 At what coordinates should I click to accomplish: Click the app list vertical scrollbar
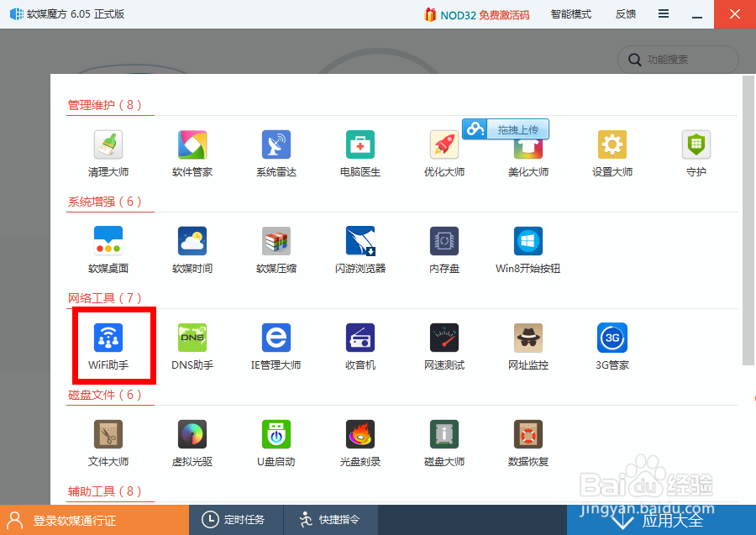coord(748,220)
